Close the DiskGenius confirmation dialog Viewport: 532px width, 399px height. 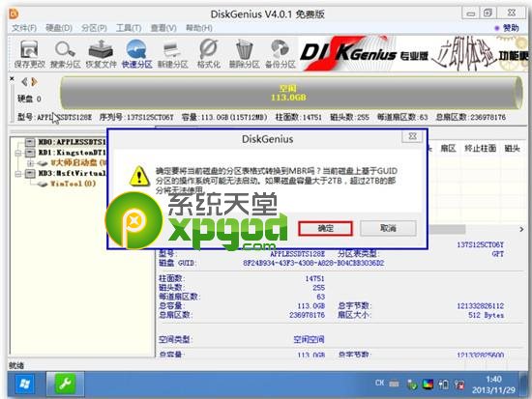pos(412,136)
